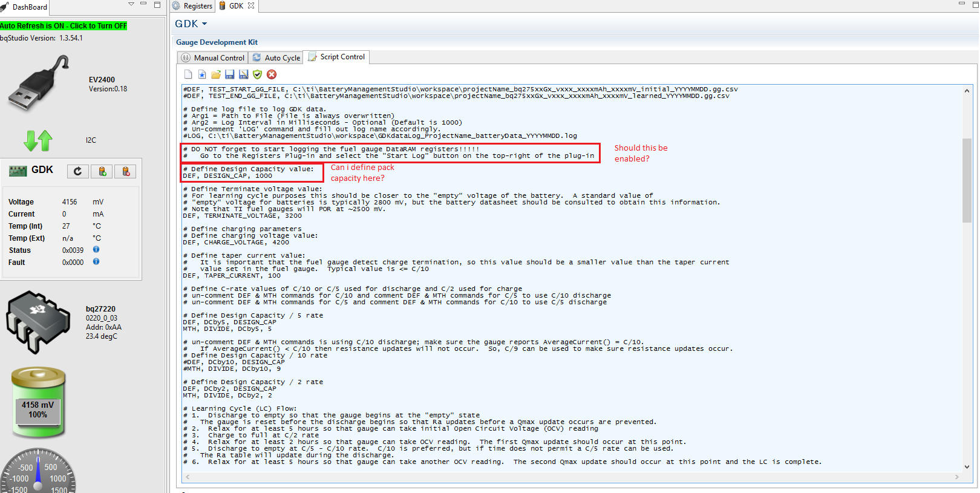This screenshot has height=493, width=980.
Task: Click the add battery icon button
Action: tap(102, 171)
